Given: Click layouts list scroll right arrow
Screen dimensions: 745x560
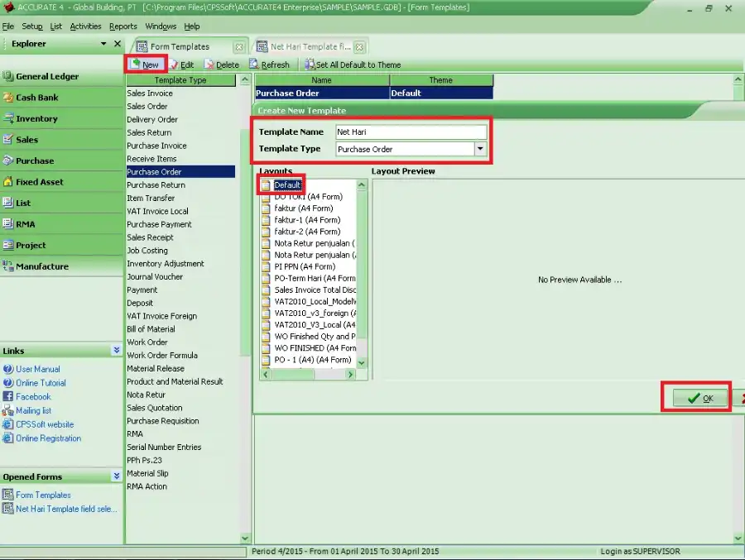Looking at the screenshot, I should [351, 374].
